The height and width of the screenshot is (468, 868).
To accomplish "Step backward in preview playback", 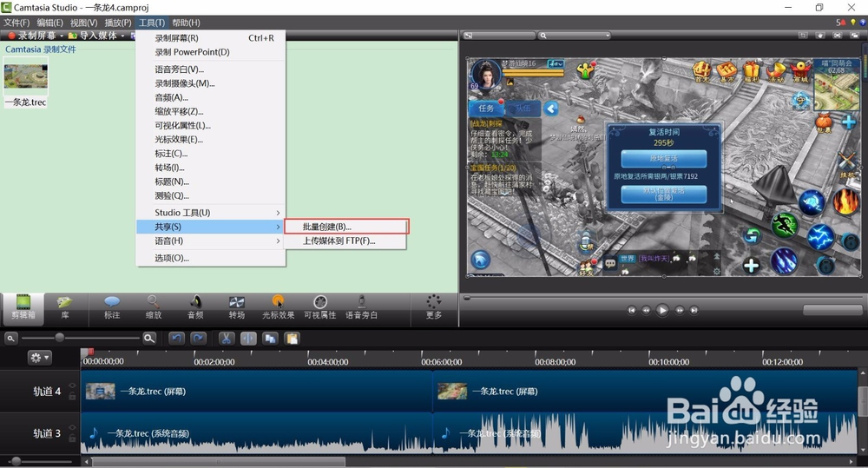I will [646, 310].
